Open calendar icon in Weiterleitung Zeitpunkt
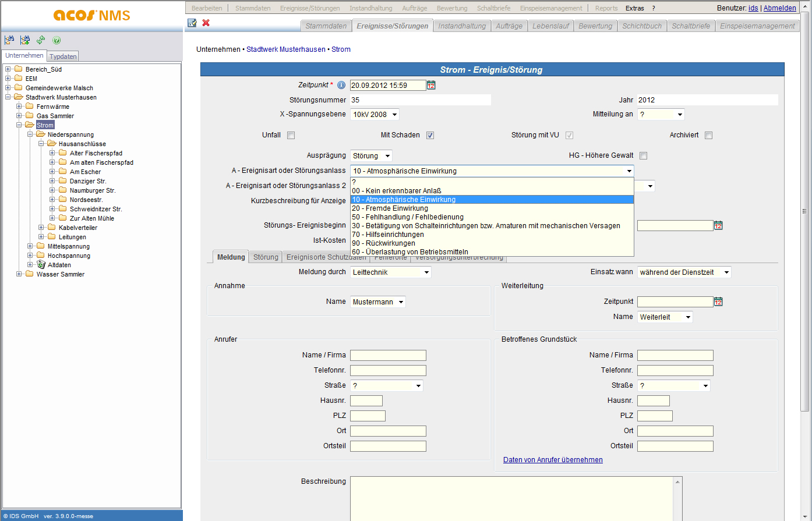Image resolution: width=812 pixels, height=521 pixels. 718,302
